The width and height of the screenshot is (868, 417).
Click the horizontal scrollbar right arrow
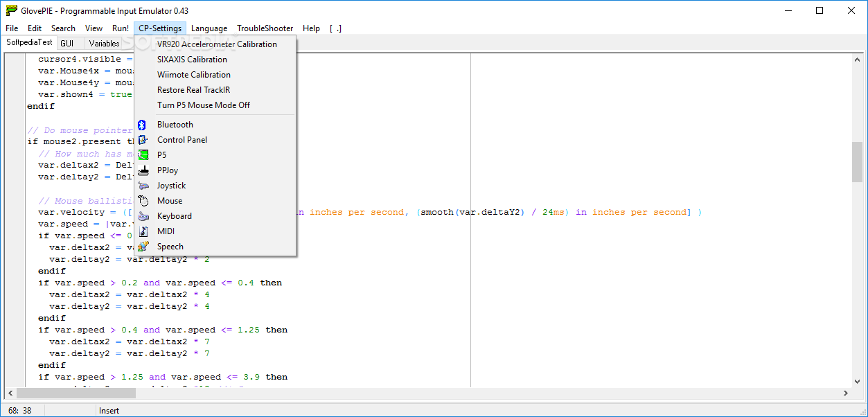tap(846, 393)
